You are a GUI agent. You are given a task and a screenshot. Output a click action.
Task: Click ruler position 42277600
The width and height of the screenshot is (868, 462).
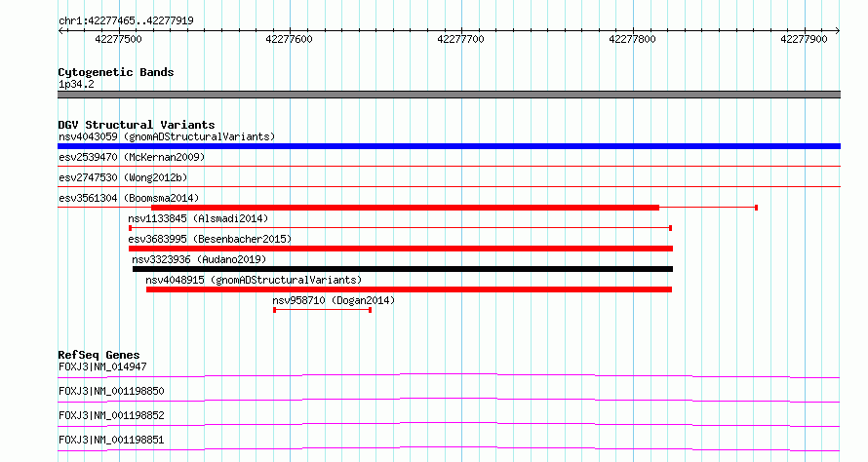point(289,39)
